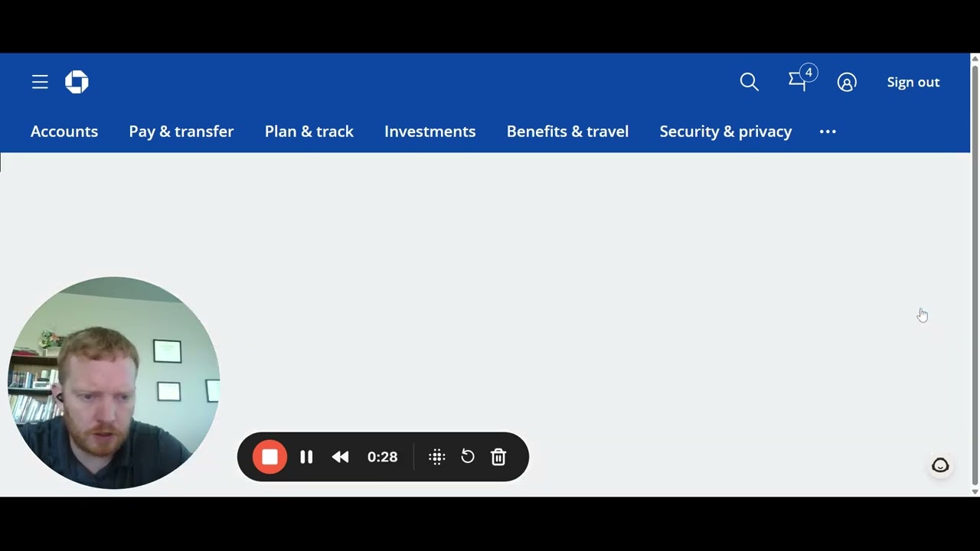The height and width of the screenshot is (551, 980).
Task: Open the Benefits & travel menu
Action: click(567, 132)
